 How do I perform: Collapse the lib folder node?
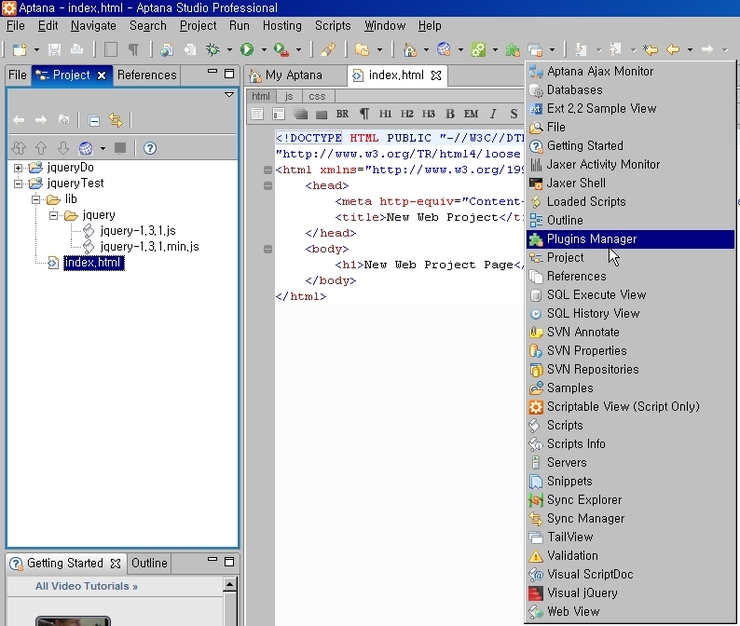coord(36,199)
